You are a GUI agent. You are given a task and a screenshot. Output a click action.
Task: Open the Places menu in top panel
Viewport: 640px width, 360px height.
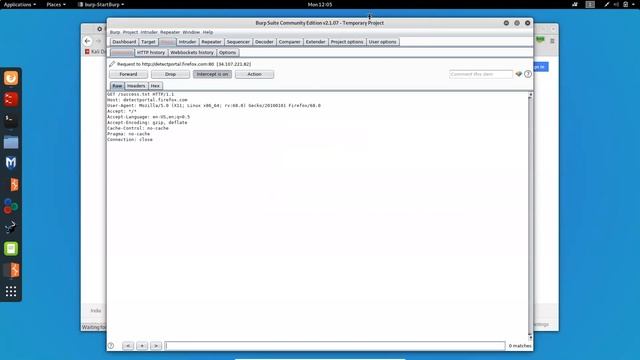pyautogui.click(x=56, y=4)
